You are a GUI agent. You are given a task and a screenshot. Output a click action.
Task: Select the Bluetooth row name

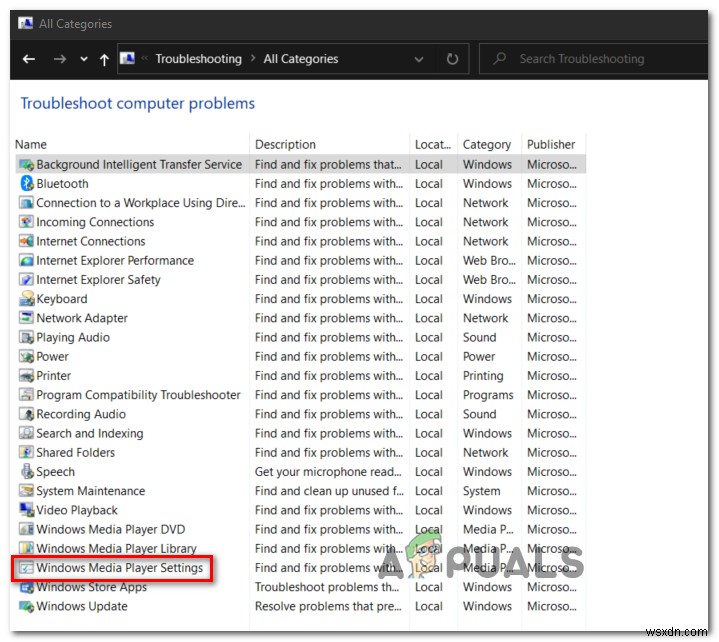point(62,183)
